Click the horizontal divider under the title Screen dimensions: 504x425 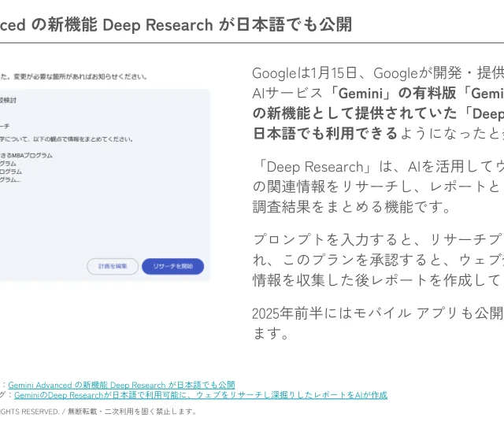tap(252, 42)
